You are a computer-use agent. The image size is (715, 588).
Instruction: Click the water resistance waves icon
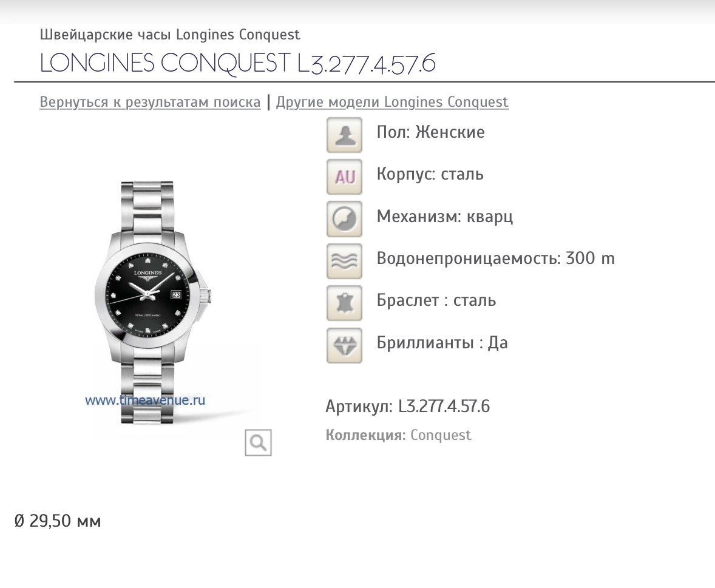[344, 261]
